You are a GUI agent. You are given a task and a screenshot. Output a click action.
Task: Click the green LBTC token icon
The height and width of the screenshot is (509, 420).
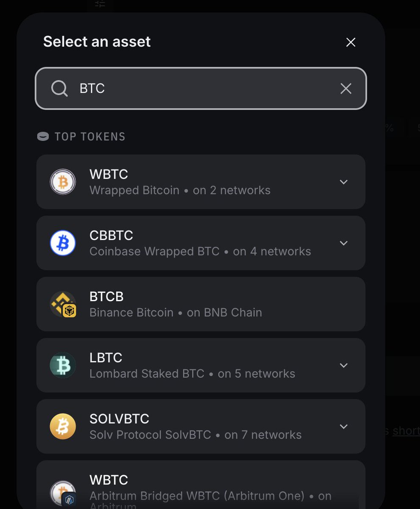click(63, 365)
